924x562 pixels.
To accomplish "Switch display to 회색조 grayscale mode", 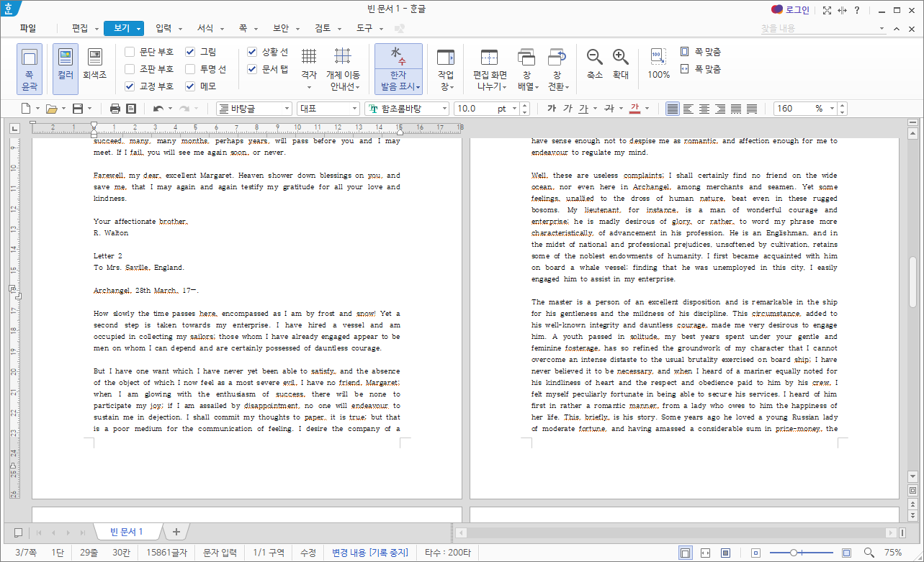I will point(94,63).
